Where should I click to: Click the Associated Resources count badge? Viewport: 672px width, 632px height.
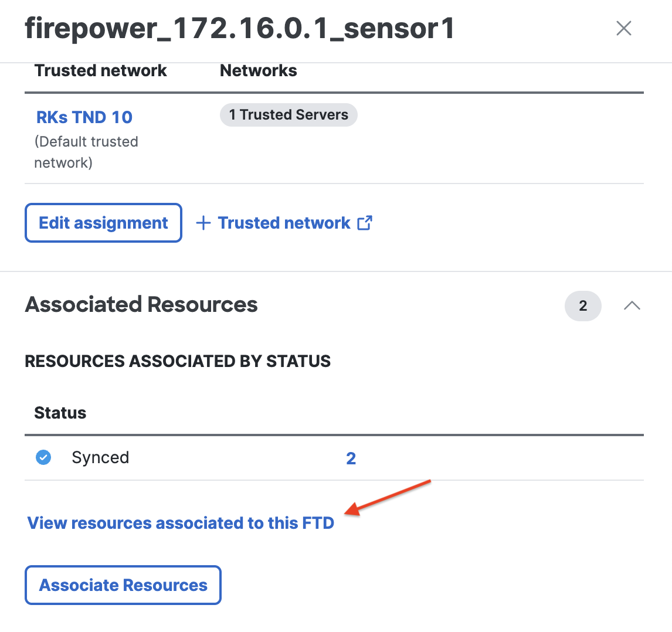[x=582, y=305]
